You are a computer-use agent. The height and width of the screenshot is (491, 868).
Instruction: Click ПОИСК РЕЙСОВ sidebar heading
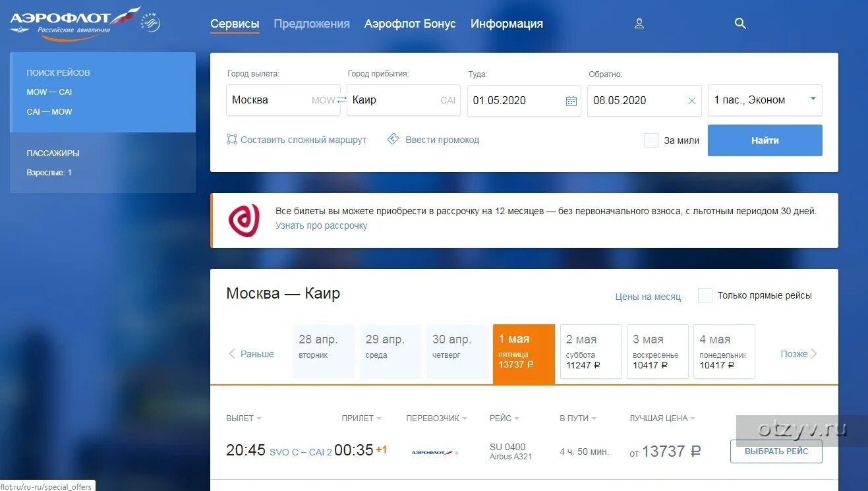(x=58, y=73)
